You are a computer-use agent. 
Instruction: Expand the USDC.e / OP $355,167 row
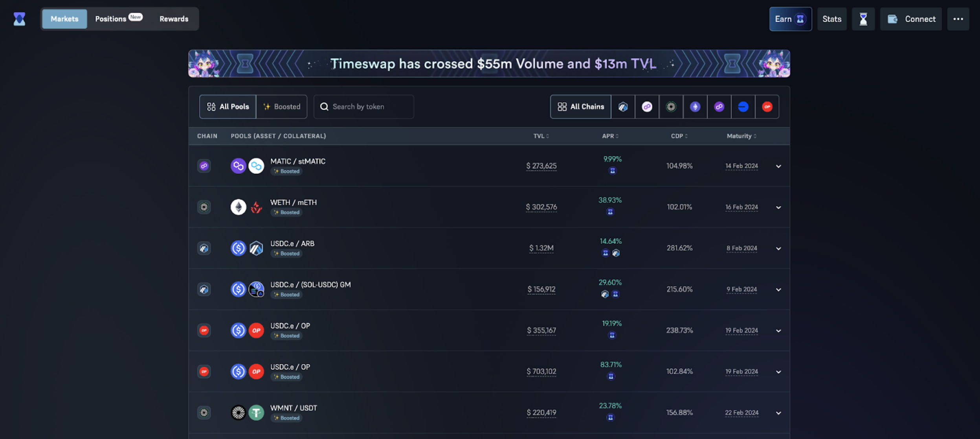click(x=778, y=330)
